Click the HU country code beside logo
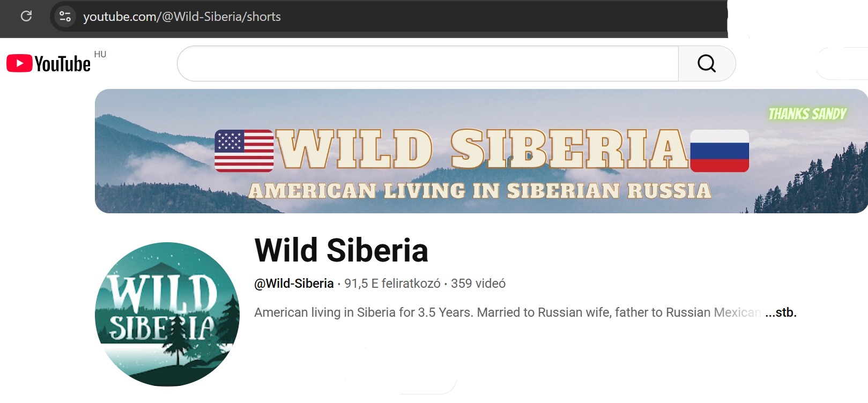The width and height of the screenshot is (868, 403). click(x=100, y=54)
